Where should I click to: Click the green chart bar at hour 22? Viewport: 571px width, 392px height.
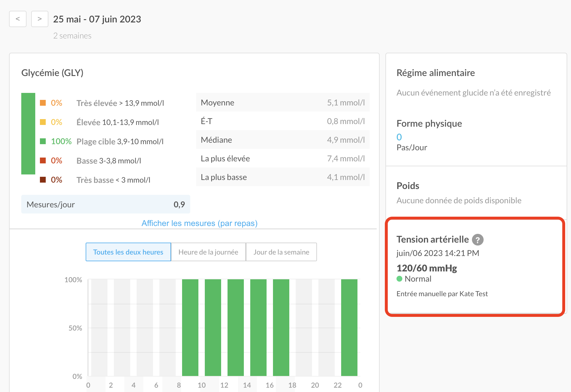coord(349,328)
